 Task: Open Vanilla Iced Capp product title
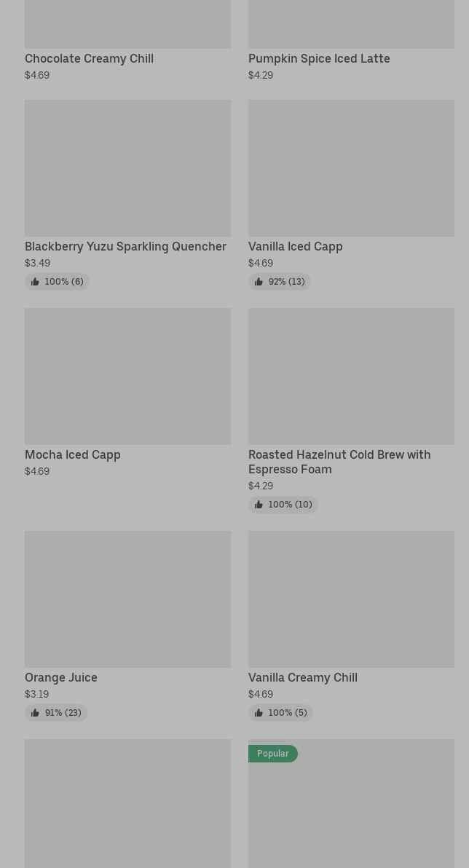(x=295, y=246)
